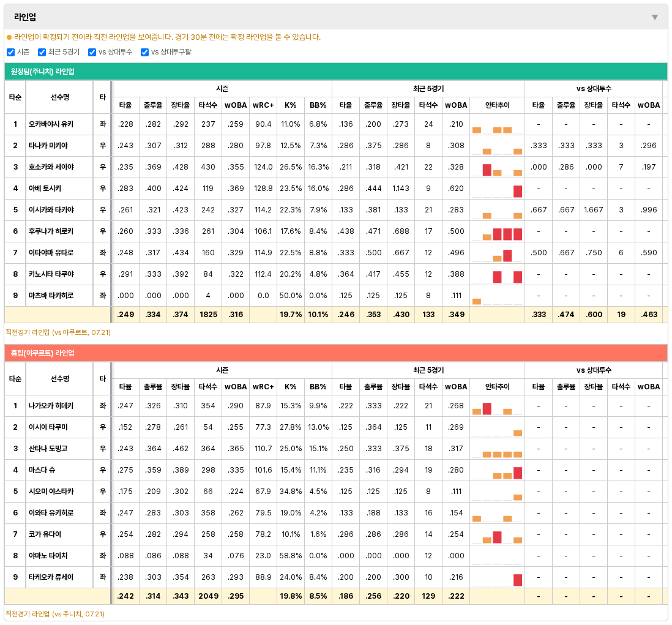Image resolution: width=672 pixels, height=625 pixels.
Task: Click the 직전경기 라인업 (vs 야쿠르트, 07.21) note
Action: pos(58,332)
